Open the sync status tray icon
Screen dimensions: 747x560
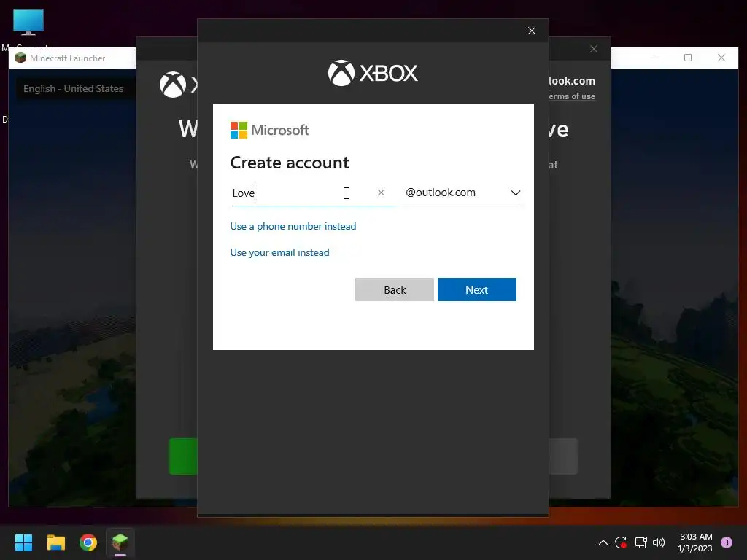pyautogui.click(x=621, y=542)
